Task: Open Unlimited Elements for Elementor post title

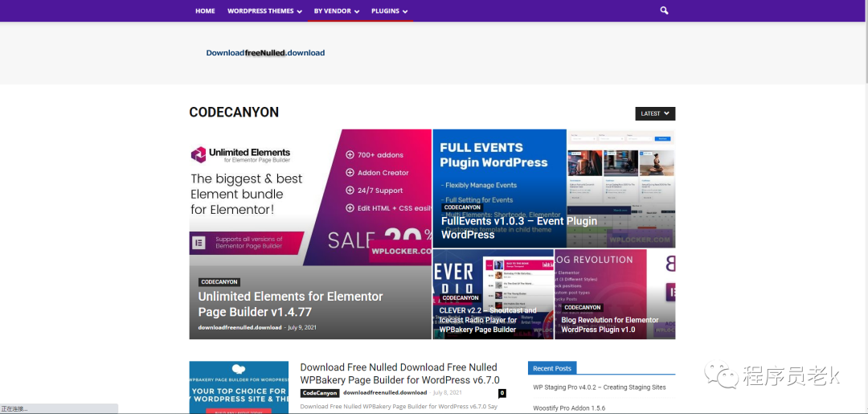Action: pos(290,304)
